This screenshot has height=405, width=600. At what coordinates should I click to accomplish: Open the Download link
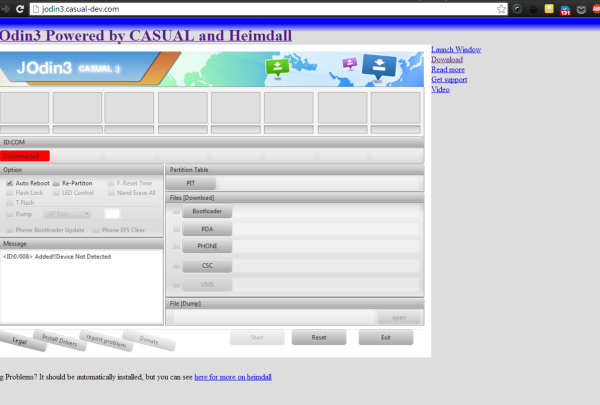tap(447, 59)
